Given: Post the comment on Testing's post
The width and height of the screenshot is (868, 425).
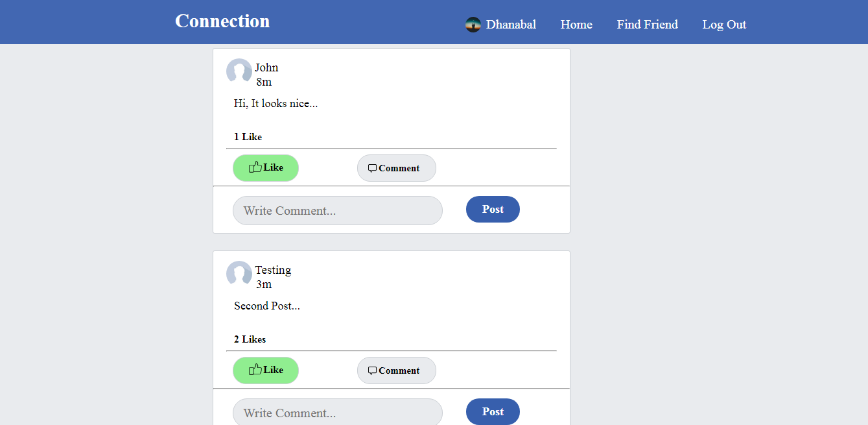Looking at the screenshot, I should click(493, 412).
